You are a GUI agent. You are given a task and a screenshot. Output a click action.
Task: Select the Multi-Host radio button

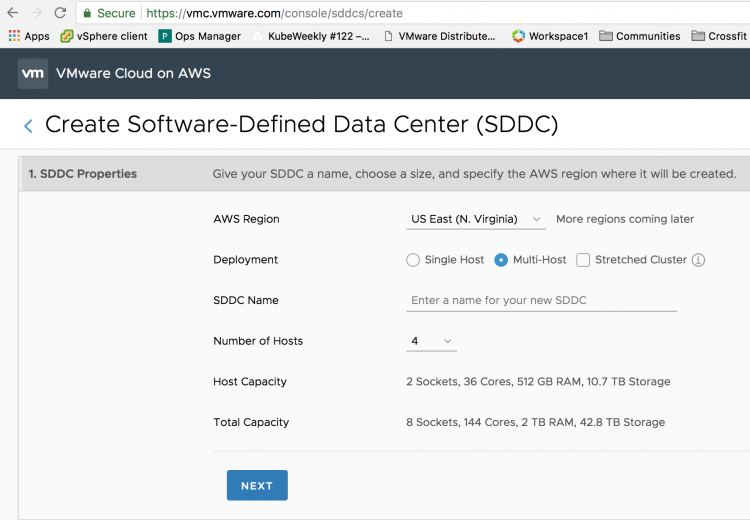pyautogui.click(x=502, y=260)
